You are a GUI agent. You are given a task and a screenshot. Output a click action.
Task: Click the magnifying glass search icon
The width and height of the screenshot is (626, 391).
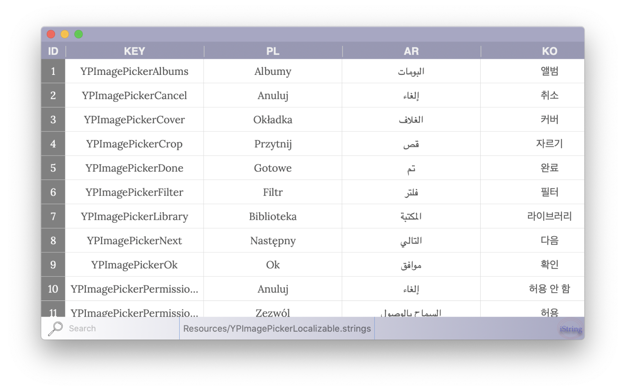[x=55, y=329]
